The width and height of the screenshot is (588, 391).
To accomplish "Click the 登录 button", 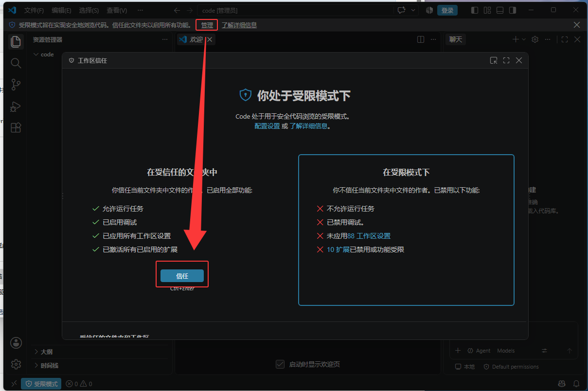I will (x=447, y=10).
